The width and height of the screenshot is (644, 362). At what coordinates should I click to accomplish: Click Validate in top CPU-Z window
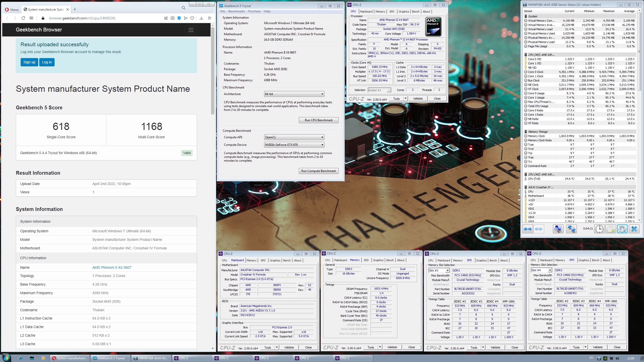[x=418, y=99]
